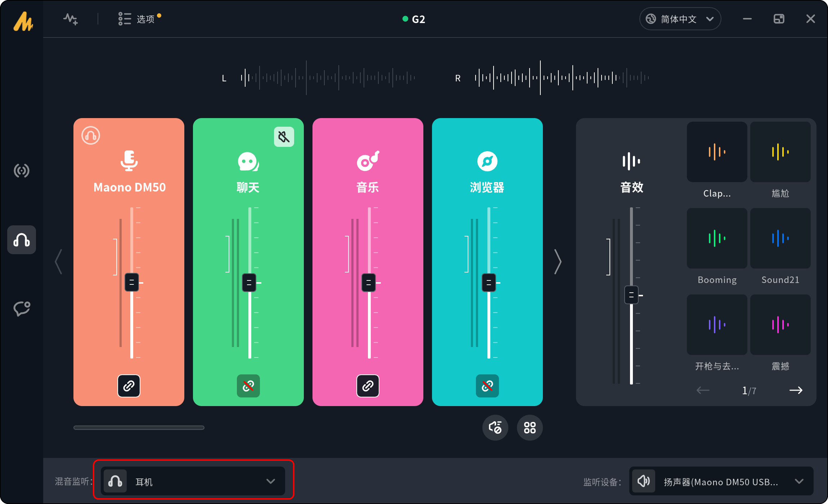This screenshot has height=504, width=828.
Task: Open the 选项 options menu
Action: coord(139,19)
